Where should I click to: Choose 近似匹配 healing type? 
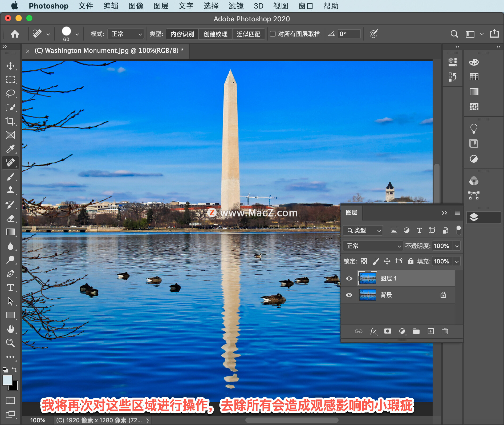click(248, 34)
